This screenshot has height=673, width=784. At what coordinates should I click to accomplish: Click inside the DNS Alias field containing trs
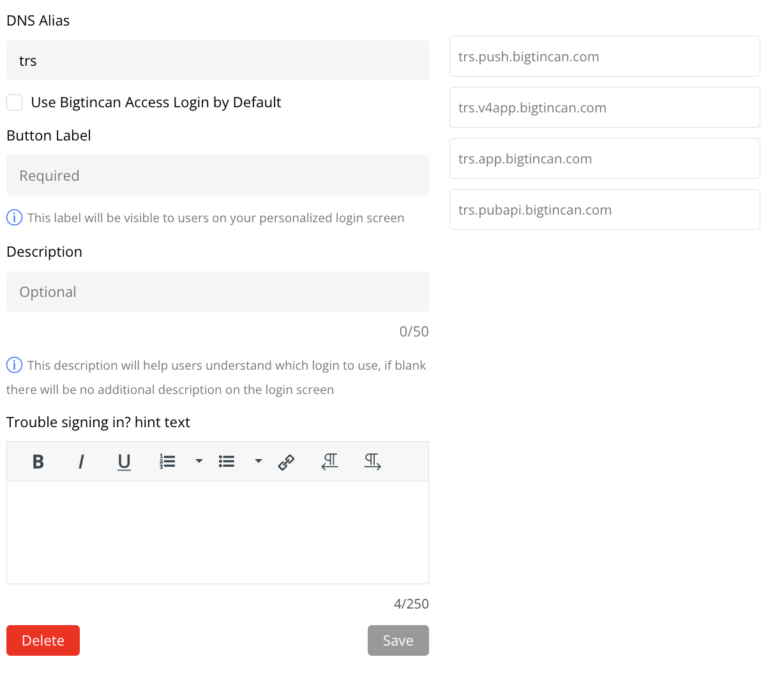217,60
